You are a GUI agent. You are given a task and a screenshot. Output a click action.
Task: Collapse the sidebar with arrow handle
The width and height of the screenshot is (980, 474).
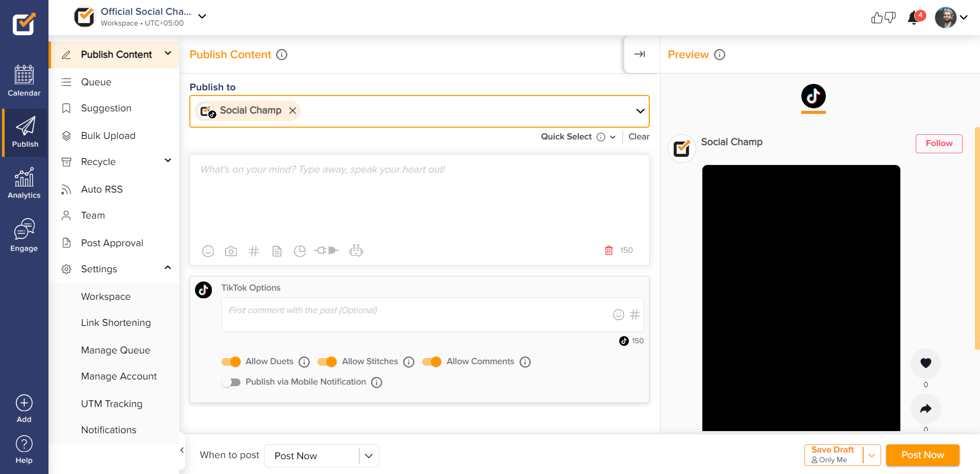[x=182, y=450]
